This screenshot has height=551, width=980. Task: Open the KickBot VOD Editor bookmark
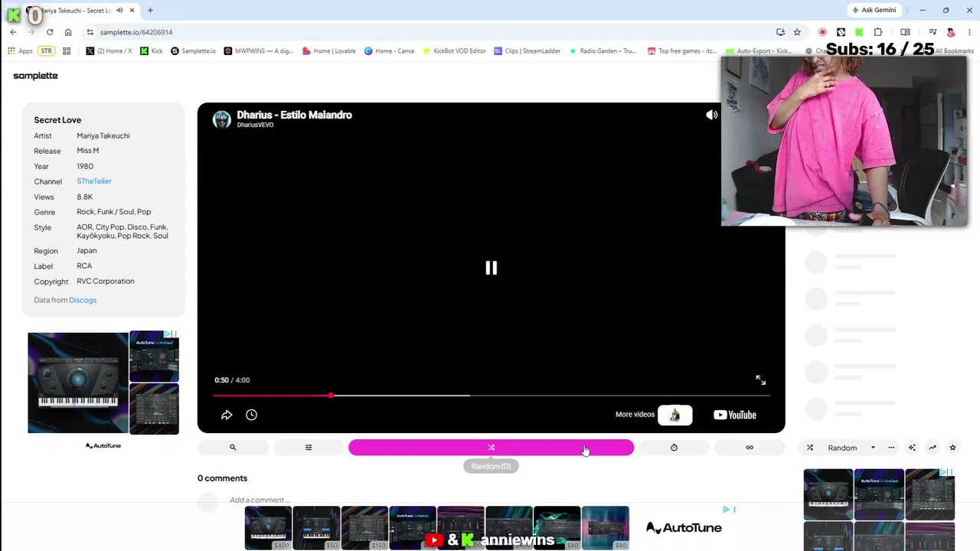[x=454, y=51]
